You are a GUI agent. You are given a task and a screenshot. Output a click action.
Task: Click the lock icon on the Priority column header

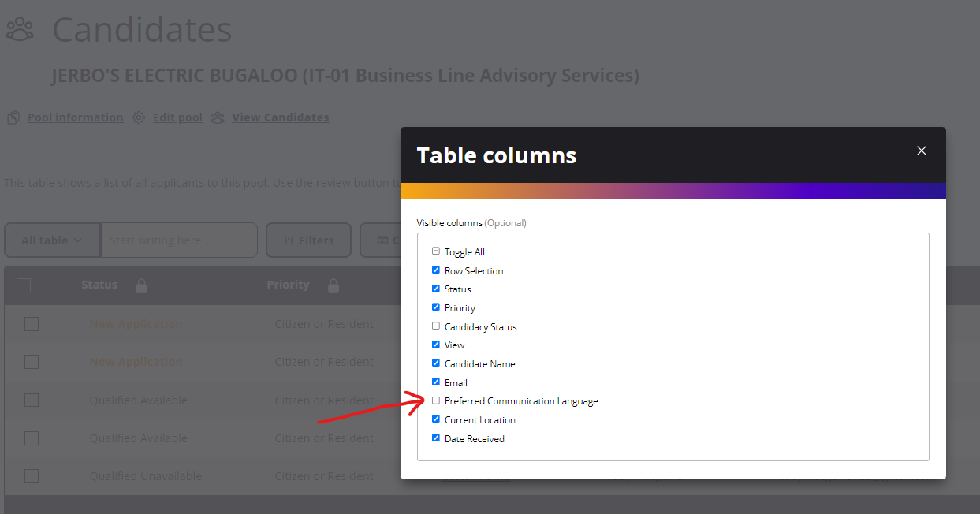(x=333, y=285)
